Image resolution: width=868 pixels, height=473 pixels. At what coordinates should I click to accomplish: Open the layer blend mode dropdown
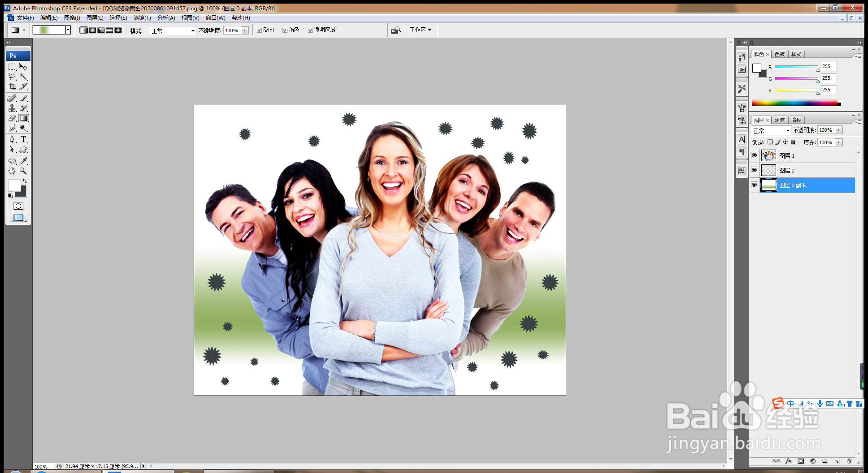pyautogui.click(x=771, y=130)
